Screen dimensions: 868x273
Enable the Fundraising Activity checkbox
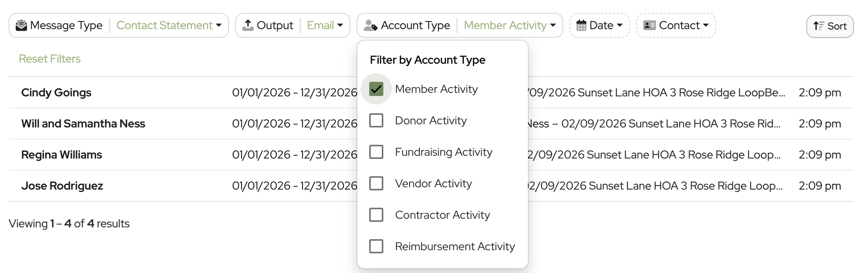coord(376,152)
